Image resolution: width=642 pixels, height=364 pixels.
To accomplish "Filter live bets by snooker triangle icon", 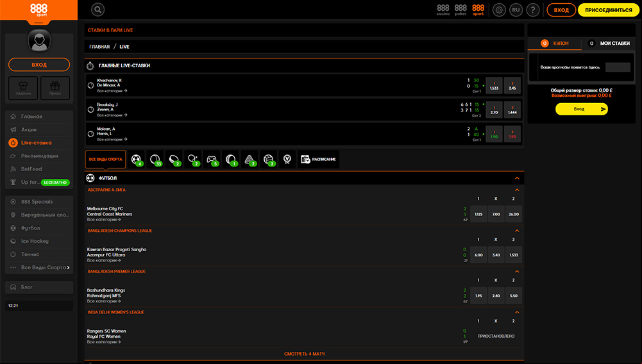I will [249, 159].
